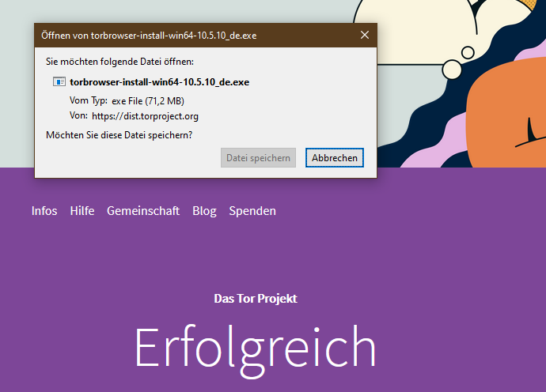Click the file type text exe File (71,2 MB)

coord(148,101)
